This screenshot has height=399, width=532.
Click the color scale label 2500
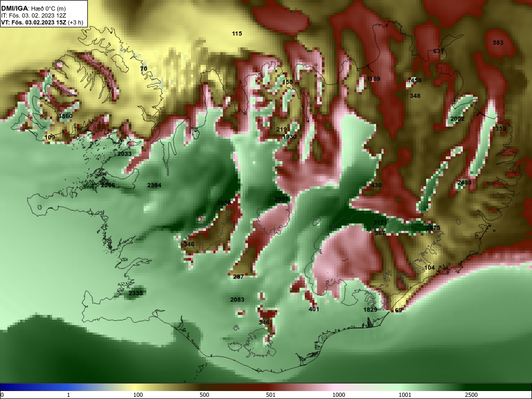coord(471,395)
